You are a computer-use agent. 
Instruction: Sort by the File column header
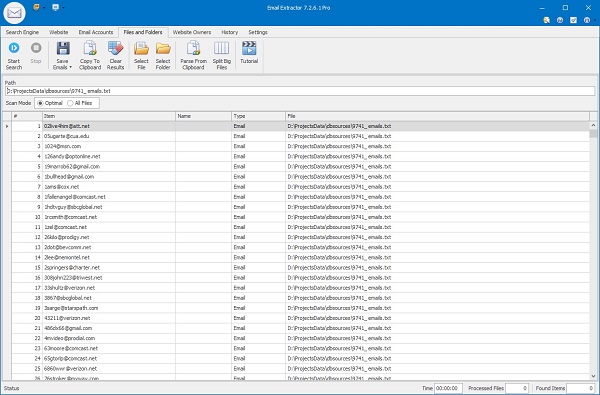(x=437, y=116)
